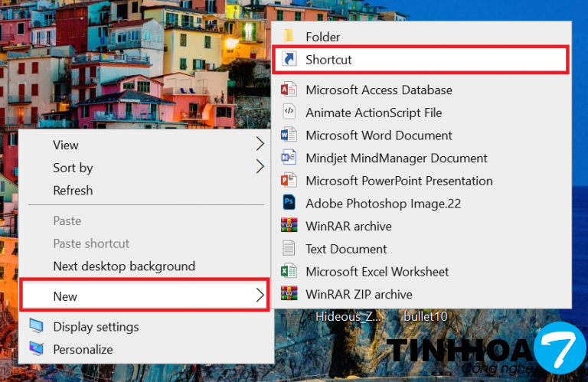The image size is (588, 382).
Task: Expand the Sort by submenu arrow
Action: [260, 167]
